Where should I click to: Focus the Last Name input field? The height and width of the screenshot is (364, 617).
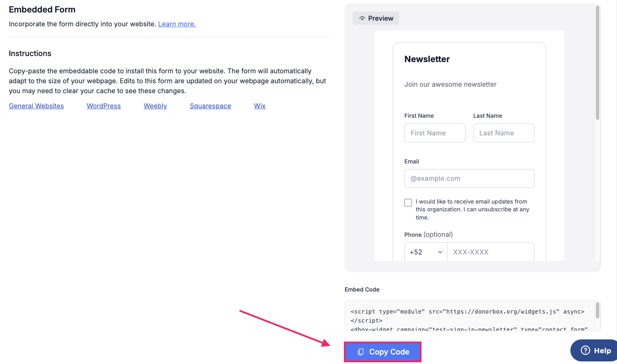click(504, 133)
